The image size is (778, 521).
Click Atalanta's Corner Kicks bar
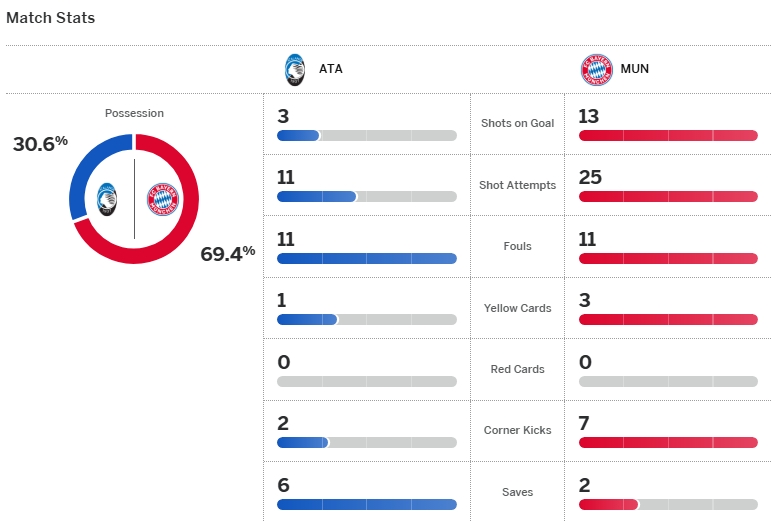(x=366, y=443)
